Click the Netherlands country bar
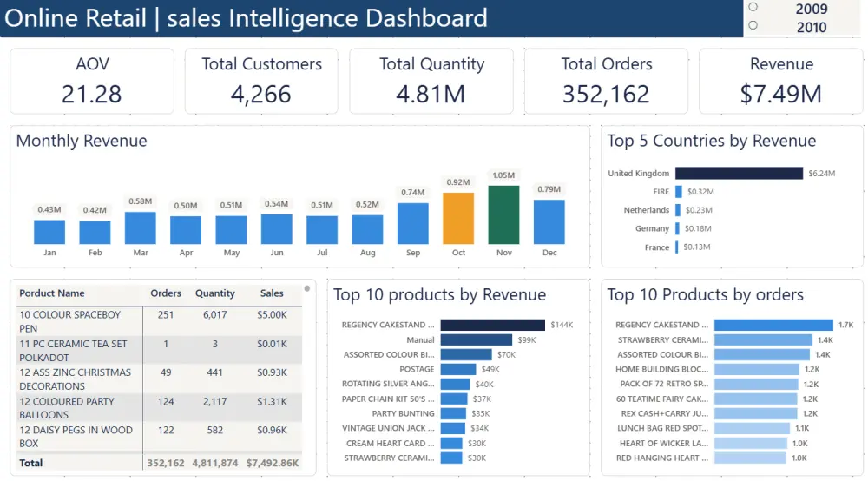This screenshot has width=868, height=481. click(x=678, y=210)
